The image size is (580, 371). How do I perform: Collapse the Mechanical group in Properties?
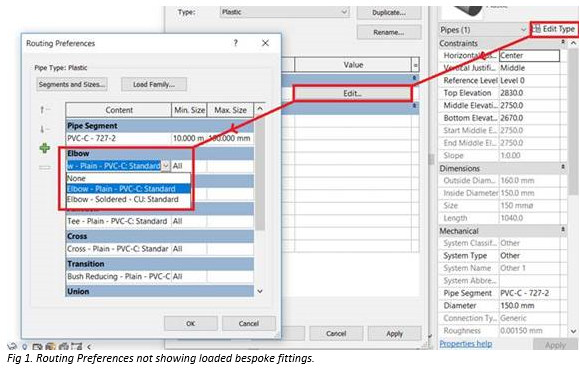pyautogui.click(x=563, y=230)
